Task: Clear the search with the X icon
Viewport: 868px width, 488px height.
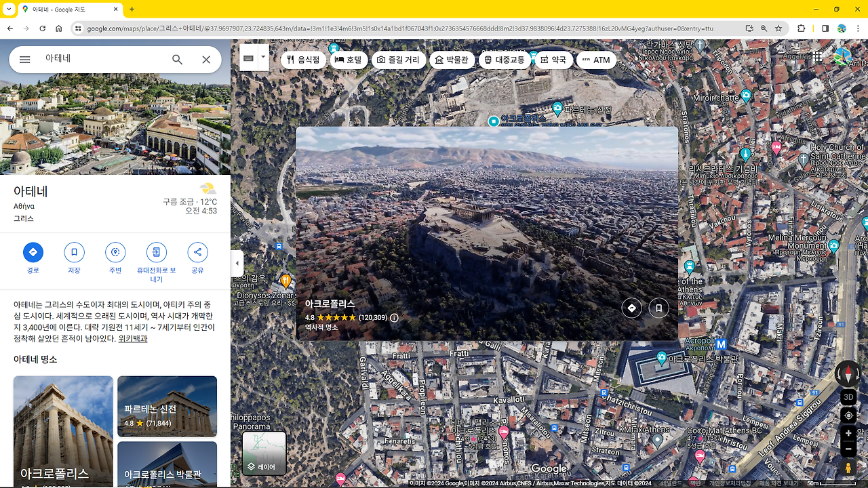Action: 206,60
